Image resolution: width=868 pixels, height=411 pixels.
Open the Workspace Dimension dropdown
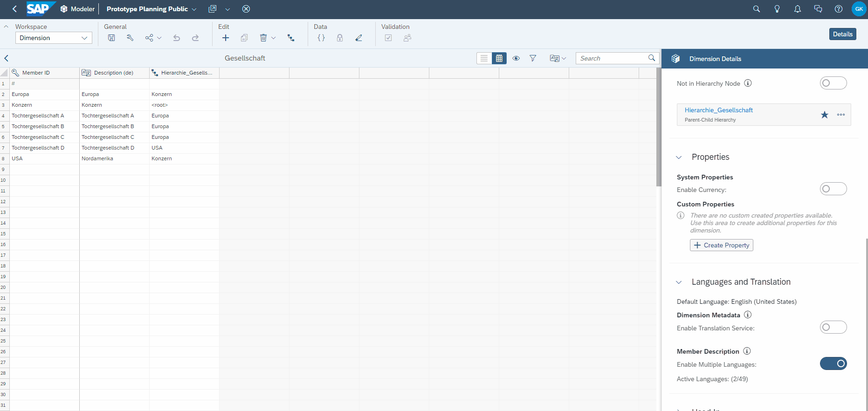[54, 38]
